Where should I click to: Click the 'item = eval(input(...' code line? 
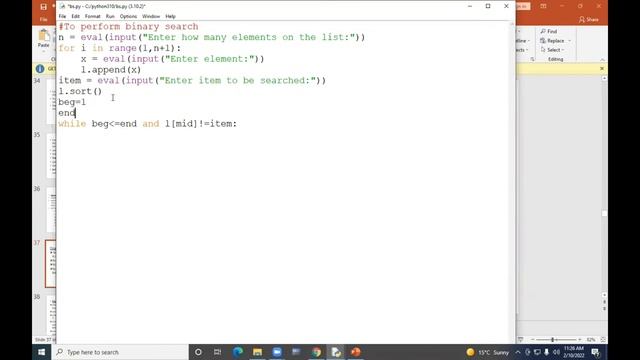tap(192, 80)
